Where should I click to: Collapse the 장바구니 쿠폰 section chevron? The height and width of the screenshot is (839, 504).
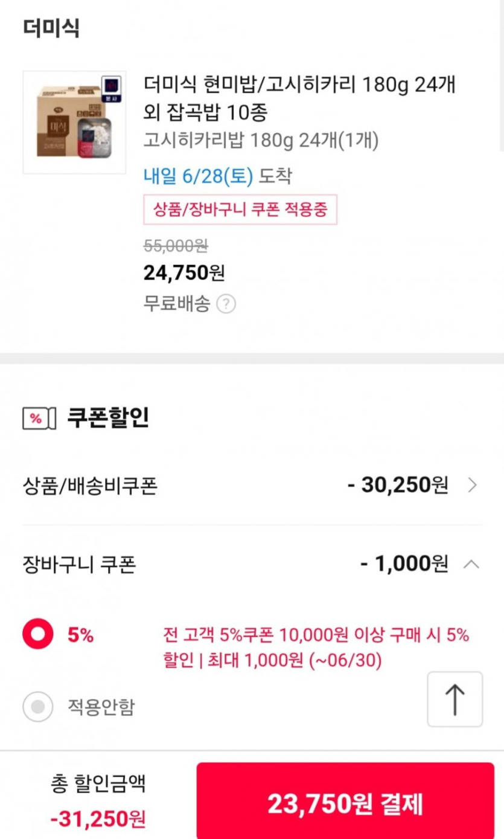click(x=471, y=564)
